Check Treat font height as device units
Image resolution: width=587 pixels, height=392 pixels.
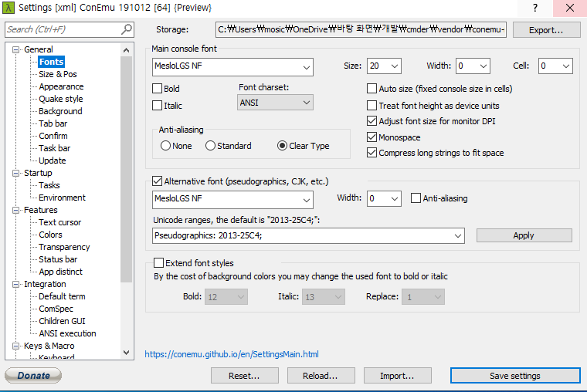click(x=372, y=106)
